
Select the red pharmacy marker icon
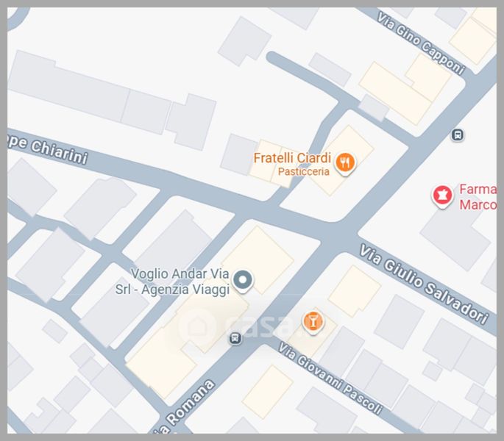coord(443,196)
